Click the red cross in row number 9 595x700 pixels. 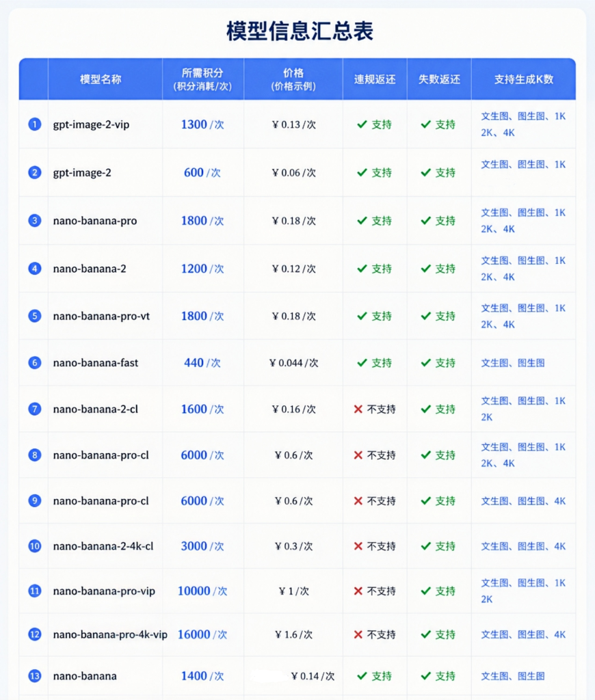pyautogui.click(x=358, y=501)
